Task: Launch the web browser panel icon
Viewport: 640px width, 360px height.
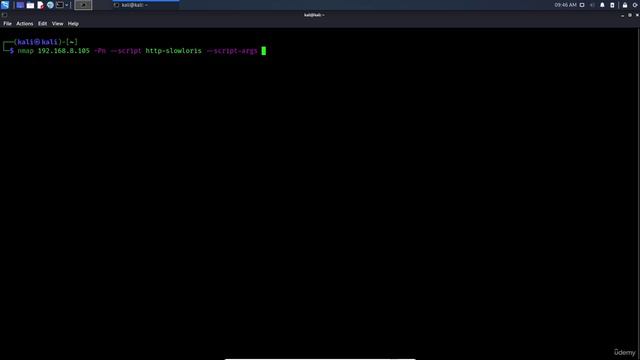Action: pyautogui.click(x=50, y=5)
